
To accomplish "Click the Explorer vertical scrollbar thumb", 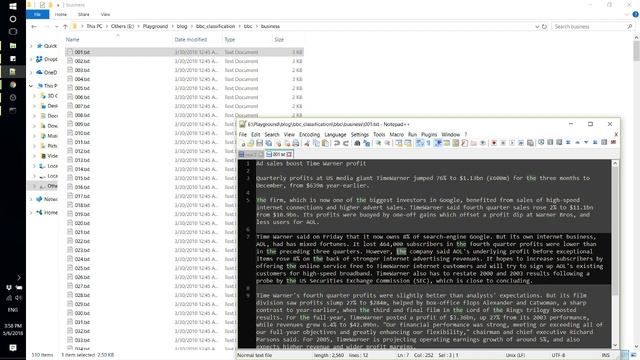I will point(636,51).
